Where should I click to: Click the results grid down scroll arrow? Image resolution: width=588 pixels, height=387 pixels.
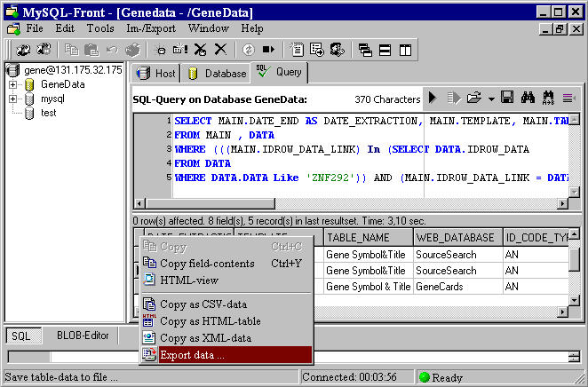tap(574, 300)
